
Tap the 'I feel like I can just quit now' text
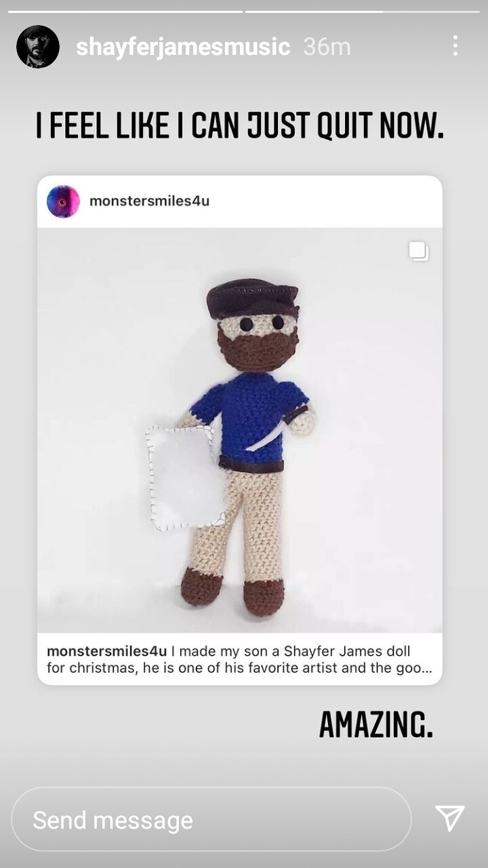pyautogui.click(x=239, y=126)
